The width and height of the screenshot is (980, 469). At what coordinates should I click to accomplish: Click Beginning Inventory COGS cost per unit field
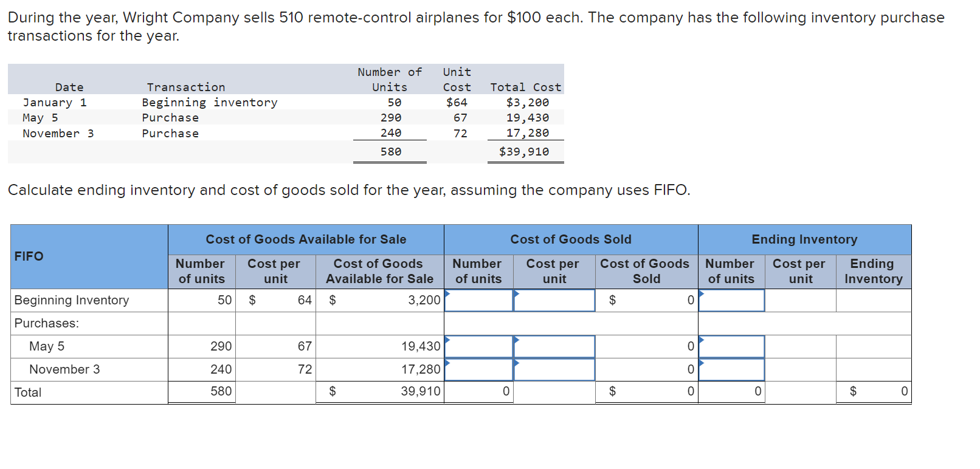(x=554, y=300)
